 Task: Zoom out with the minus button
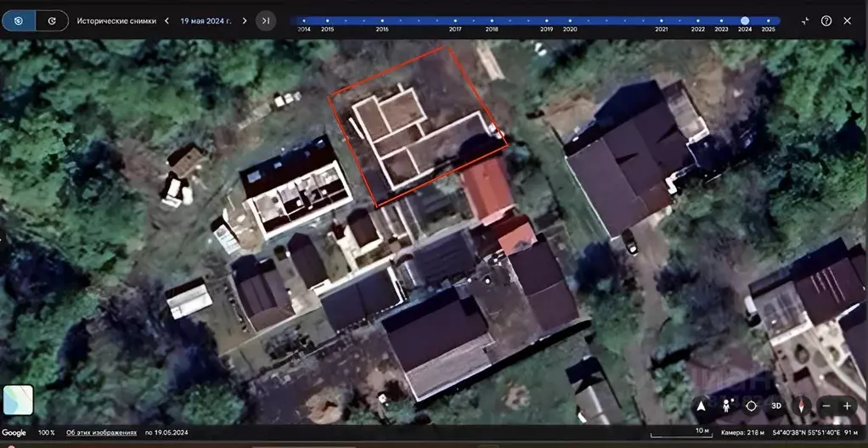[826, 406]
